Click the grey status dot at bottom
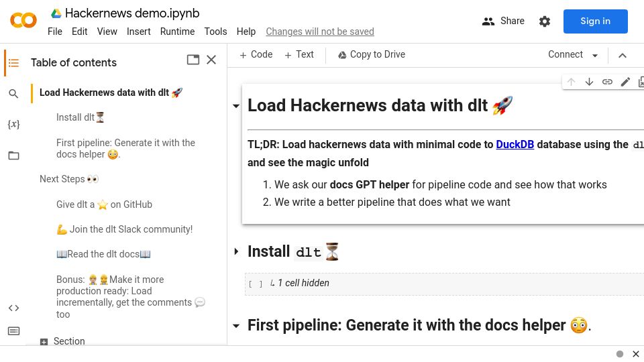This screenshot has width=644, height=362. pyautogui.click(x=620, y=354)
